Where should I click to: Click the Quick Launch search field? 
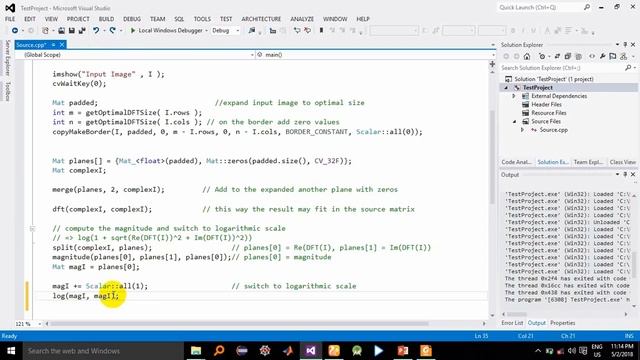click(x=544, y=7)
